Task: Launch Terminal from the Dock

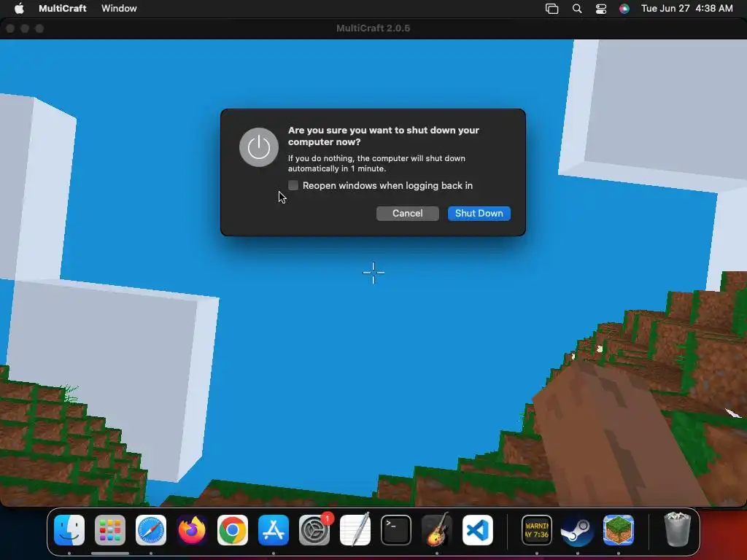Action: [396, 530]
